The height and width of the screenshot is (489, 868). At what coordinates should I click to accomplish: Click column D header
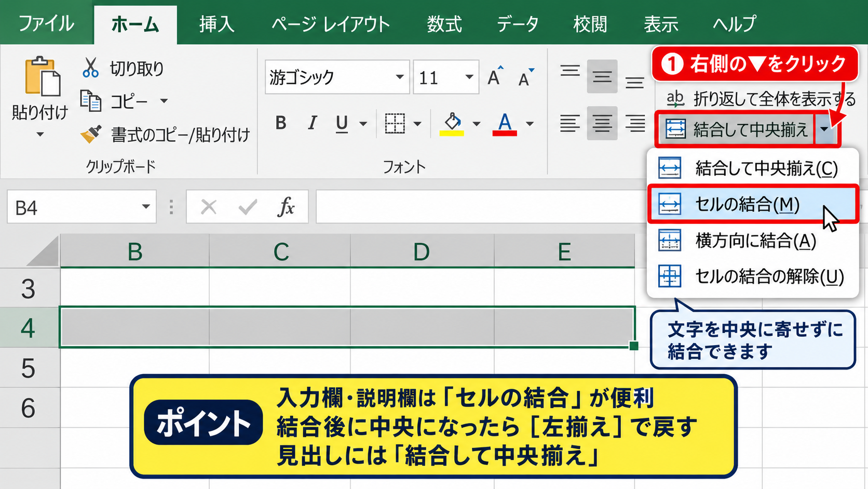[422, 252]
